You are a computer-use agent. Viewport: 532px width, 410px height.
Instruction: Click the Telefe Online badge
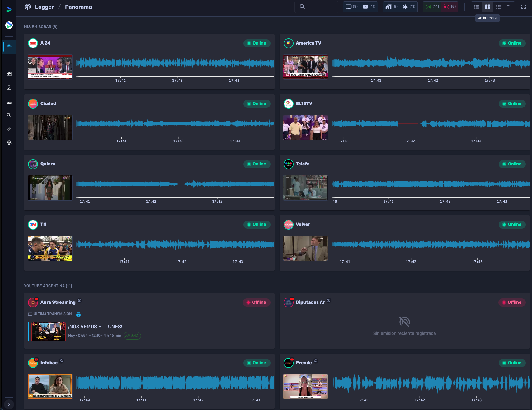pyautogui.click(x=512, y=164)
